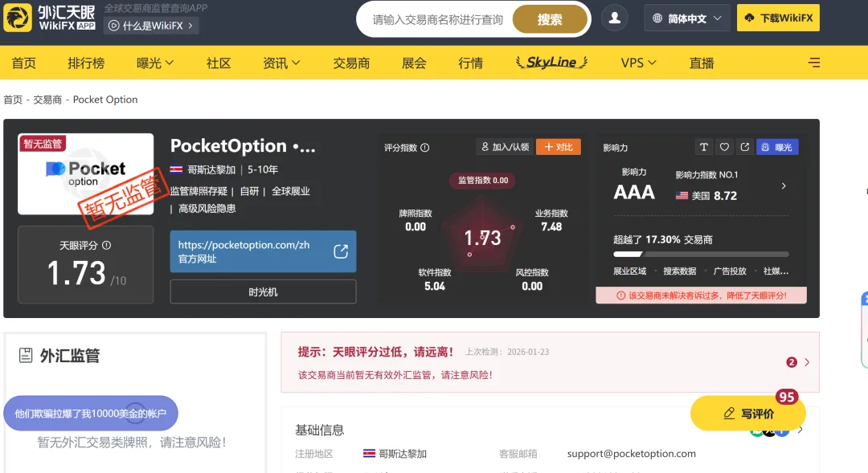The width and height of the screenshot is (868, 473).
Task: Click the info icon next to 天眼评分
Action: [x=106, y=245]
